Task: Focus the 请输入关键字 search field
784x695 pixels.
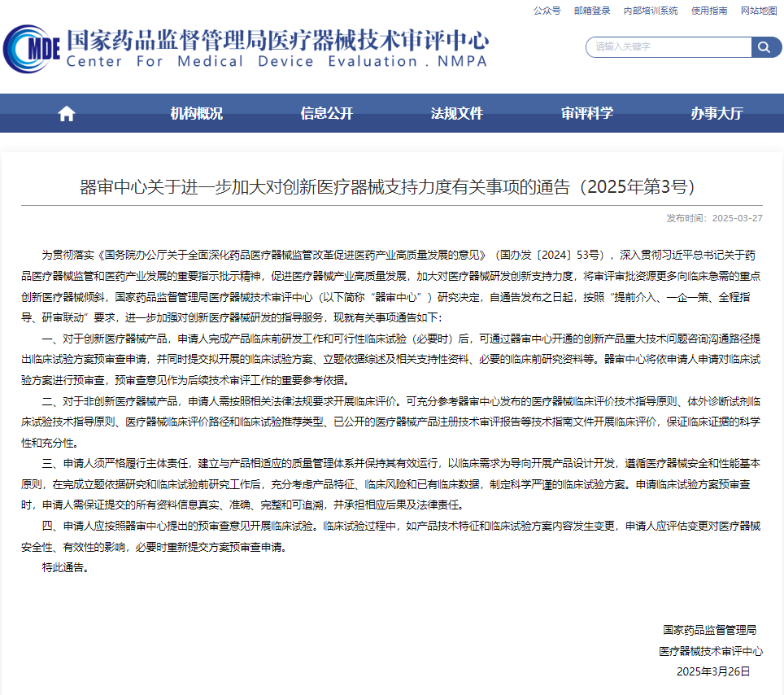Action: 669,47
